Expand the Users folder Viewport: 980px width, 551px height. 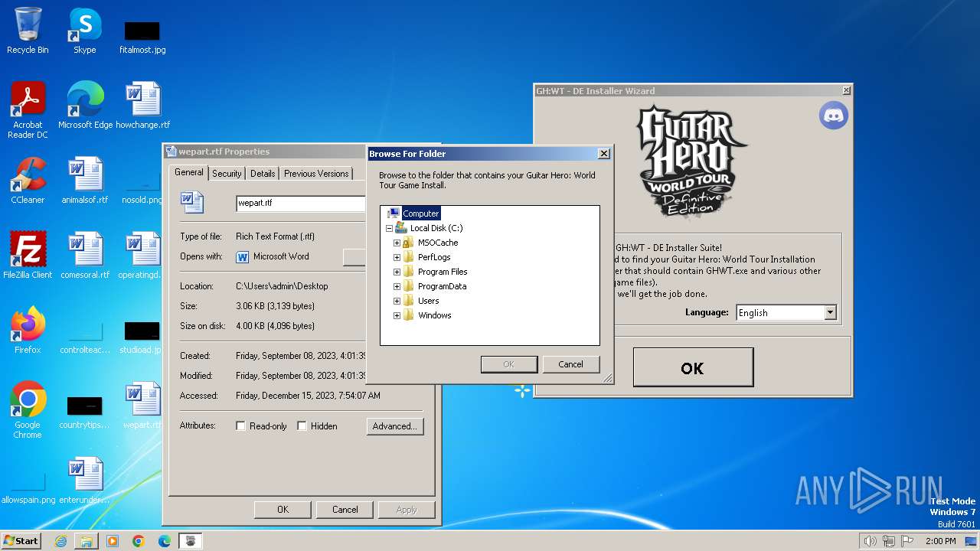pos(397,301)
